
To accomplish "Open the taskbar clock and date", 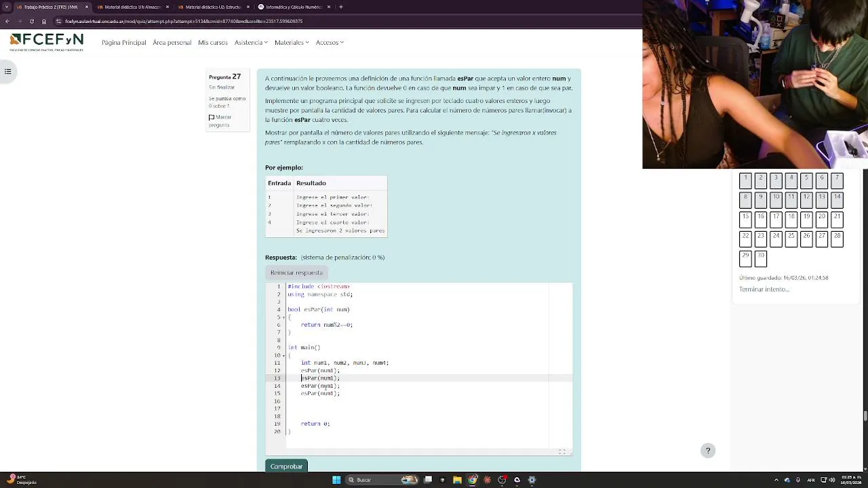I will 850,480.
